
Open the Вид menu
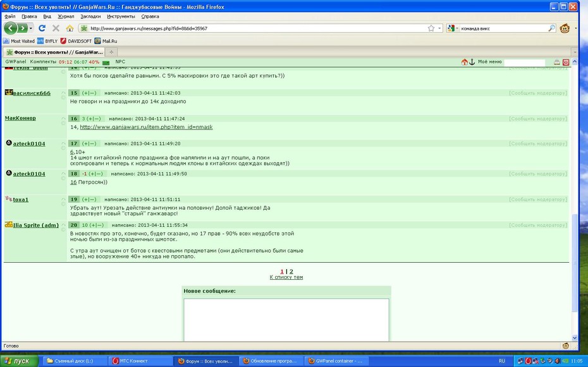click(47, 16)
